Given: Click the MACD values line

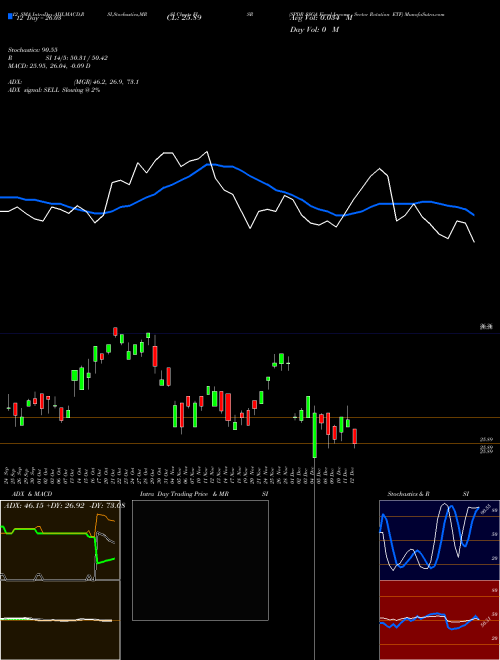Looking at the screenshot, I should (x=49, y=66).
